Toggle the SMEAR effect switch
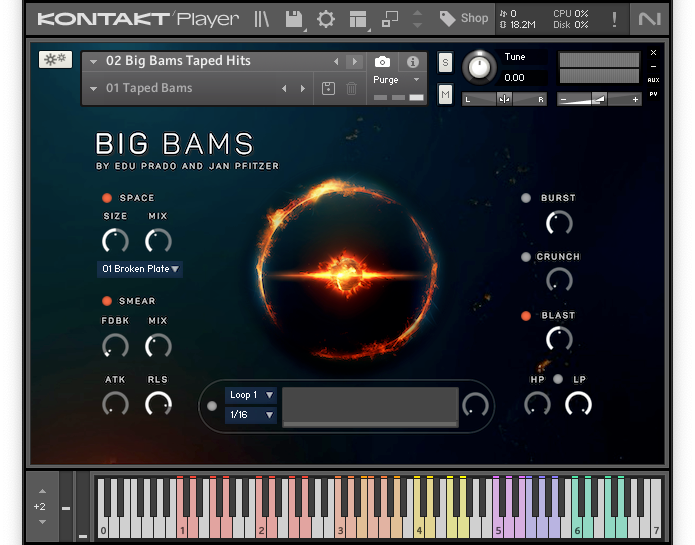The height and width of the screenshot is (545, 695). 107,301
